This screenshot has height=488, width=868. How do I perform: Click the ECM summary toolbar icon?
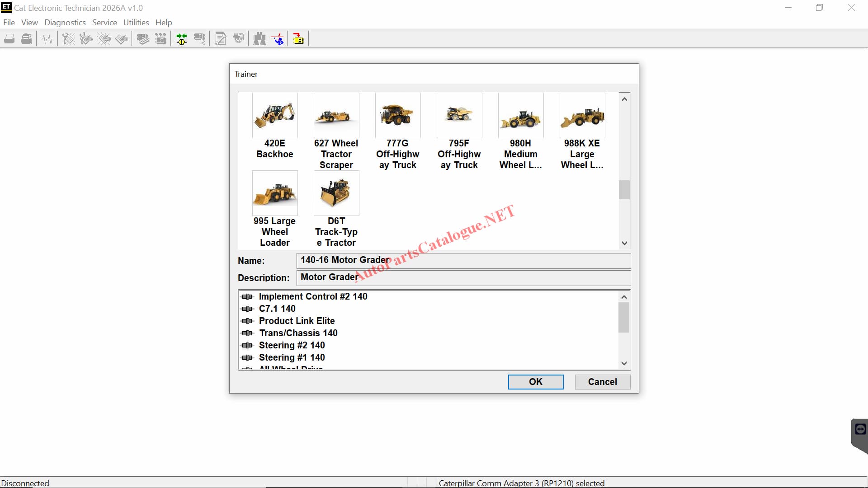(143, 39)
